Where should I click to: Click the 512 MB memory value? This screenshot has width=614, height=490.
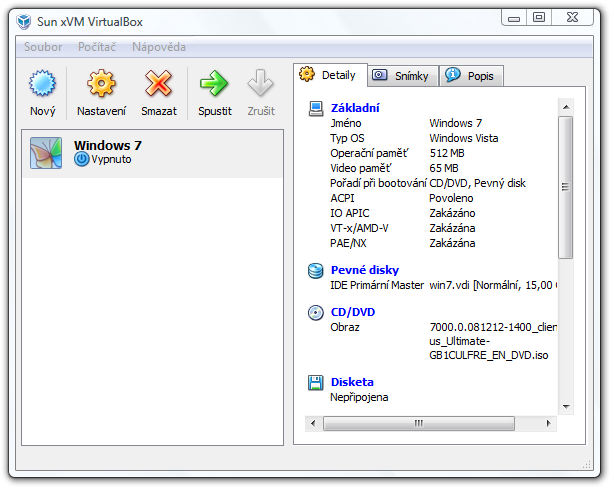point(447,153)
